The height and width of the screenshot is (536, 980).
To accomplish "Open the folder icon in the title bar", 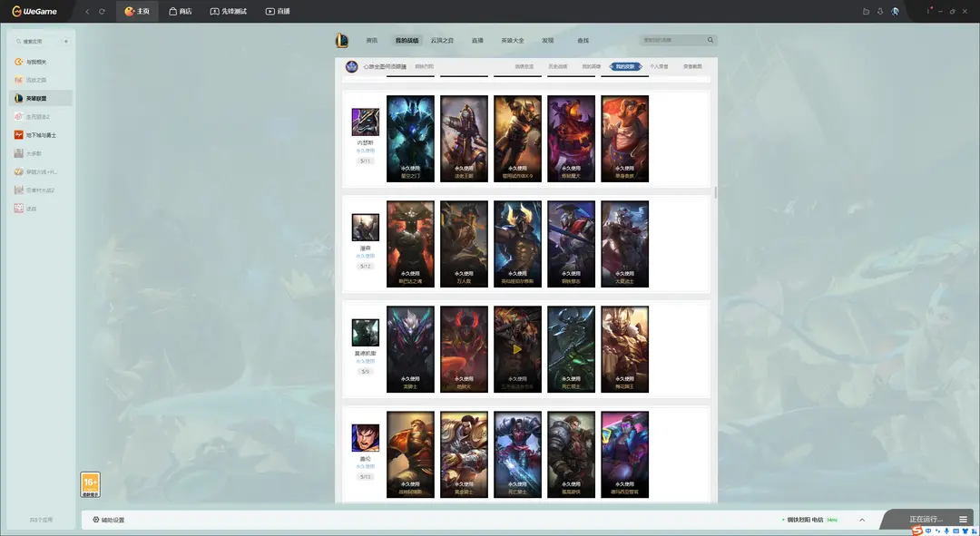I will 866,11.
